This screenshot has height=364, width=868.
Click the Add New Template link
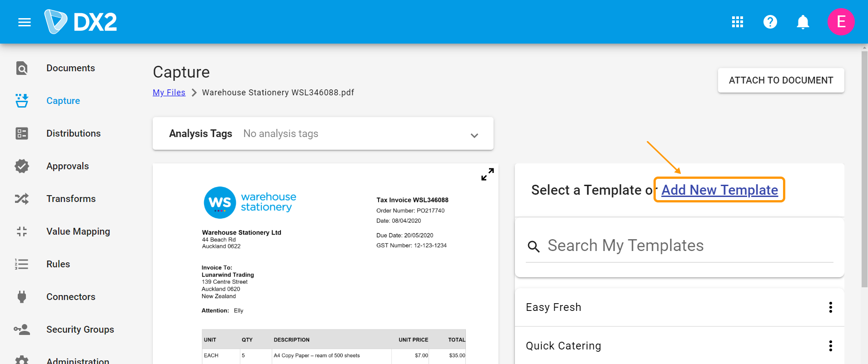[x=719, y=190]
